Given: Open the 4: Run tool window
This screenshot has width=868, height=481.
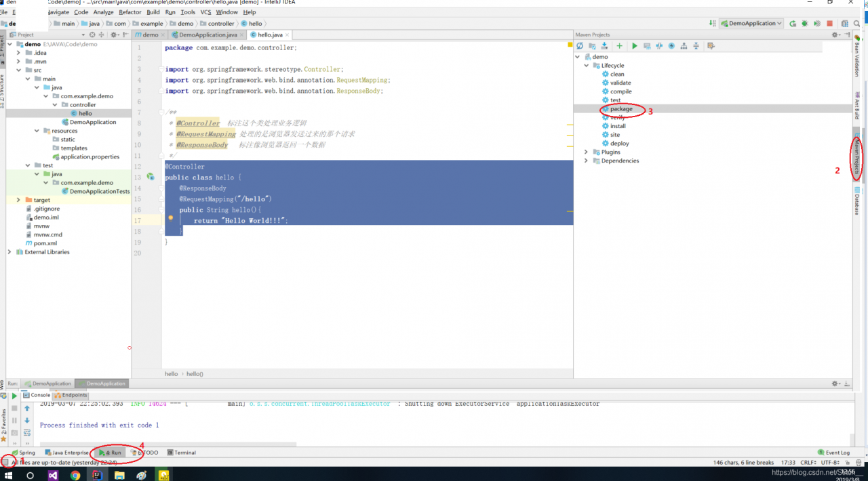Looking at the screenshot, I should tap(111, 453).
